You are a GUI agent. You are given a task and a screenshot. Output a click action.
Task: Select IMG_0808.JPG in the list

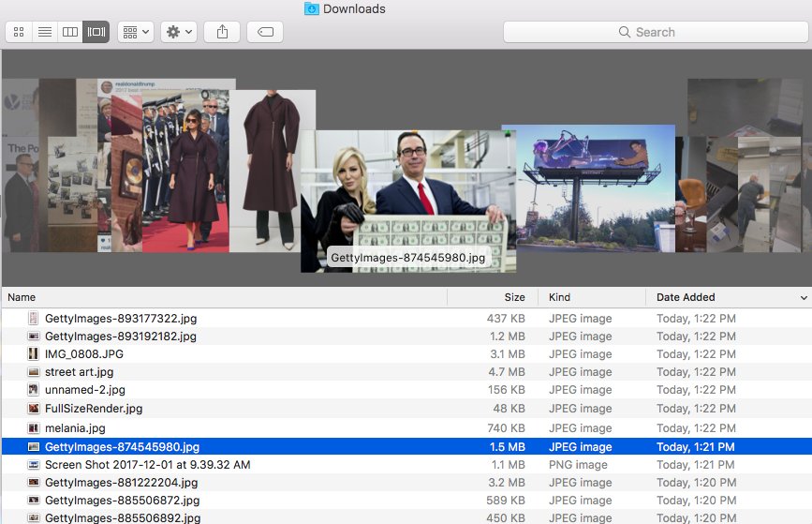pos(406,354)
